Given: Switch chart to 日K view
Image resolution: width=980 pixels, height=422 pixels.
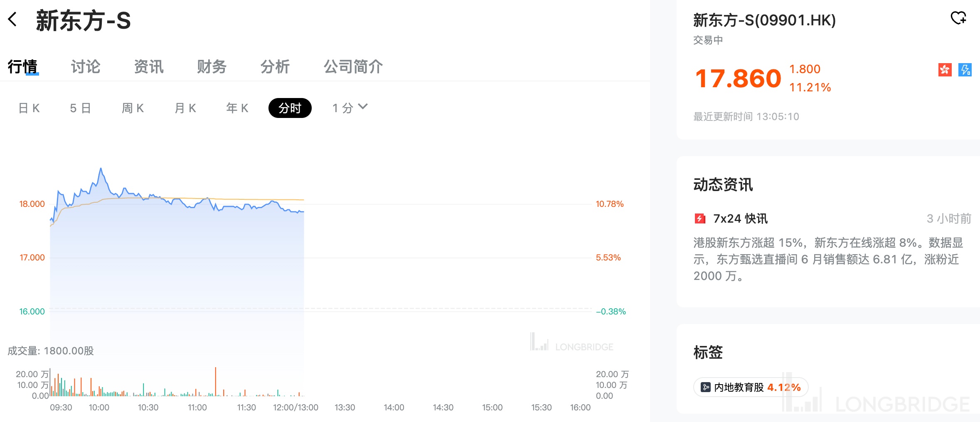Looking at the screenshot, I should coord(29,108).
